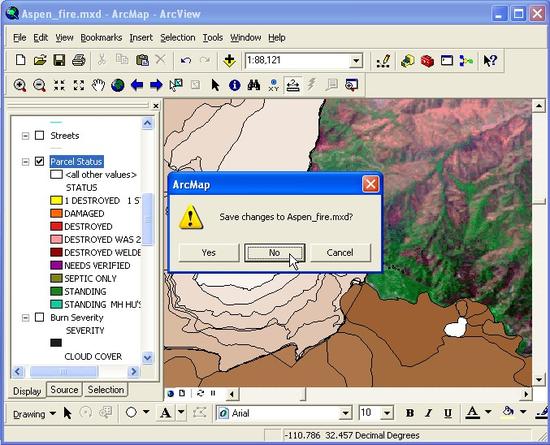Click the Paste clipboard icon
This screenshot has width=550, height=445.
pyautogui.click(x=142, y=60)
